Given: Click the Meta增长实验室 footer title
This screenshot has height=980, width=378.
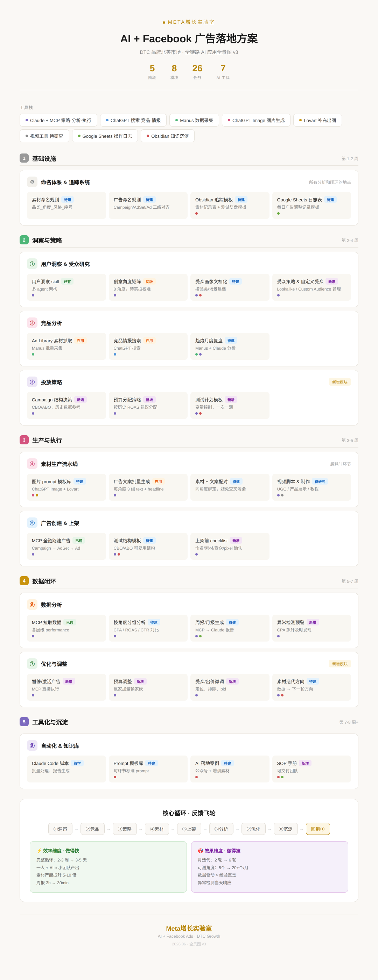Looking at the screenshot, I should tap(189, 928).
